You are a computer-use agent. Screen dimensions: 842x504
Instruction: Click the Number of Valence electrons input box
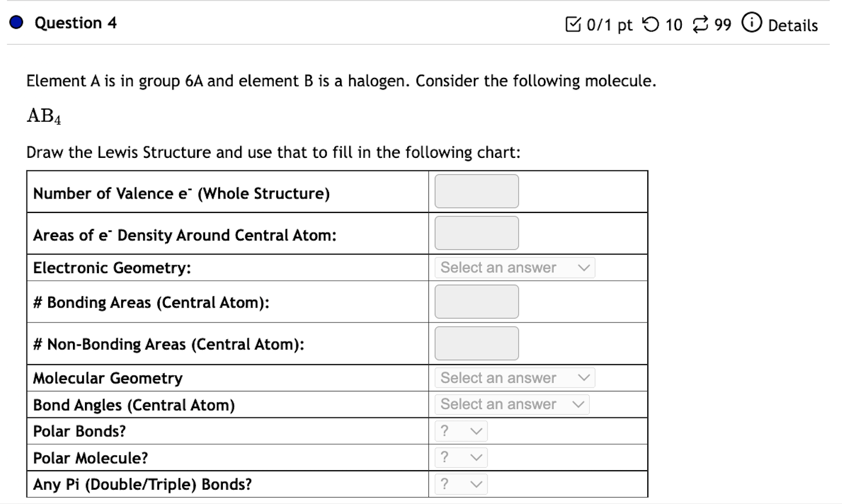(476, 191)
